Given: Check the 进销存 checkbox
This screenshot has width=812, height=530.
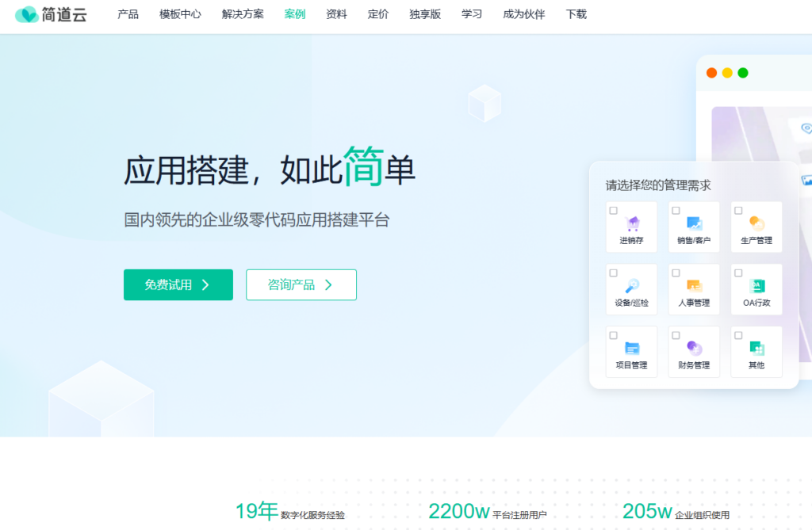Looking at the screenshot, I should point(614,211).
